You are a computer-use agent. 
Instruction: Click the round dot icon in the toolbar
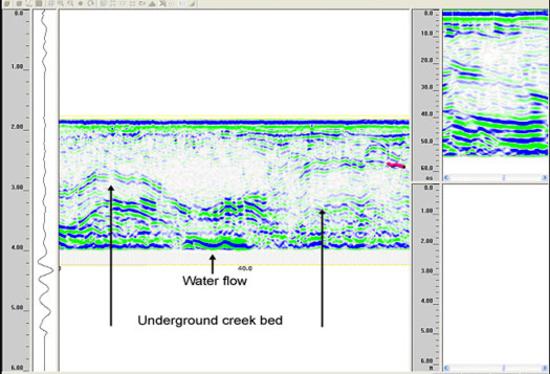[x=80, y=4]
